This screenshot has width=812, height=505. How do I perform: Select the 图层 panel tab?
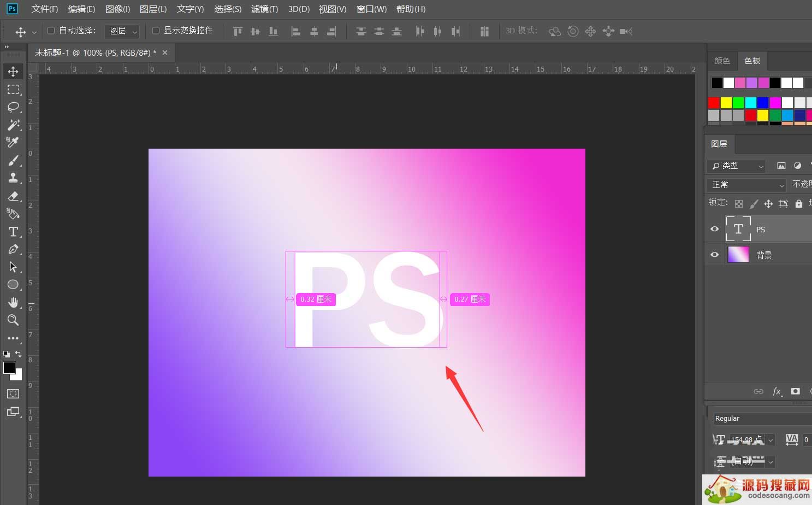tap(719, 144)
